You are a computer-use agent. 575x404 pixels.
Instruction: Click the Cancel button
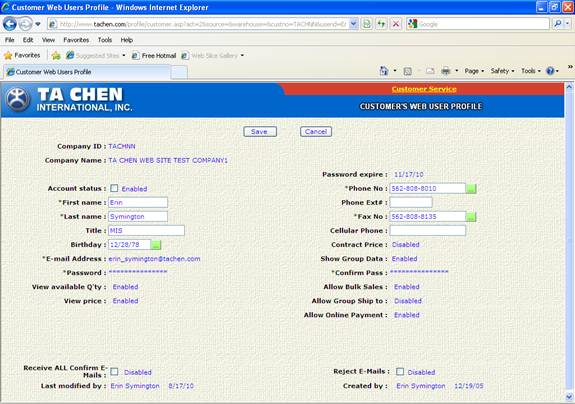pos(316,132)
